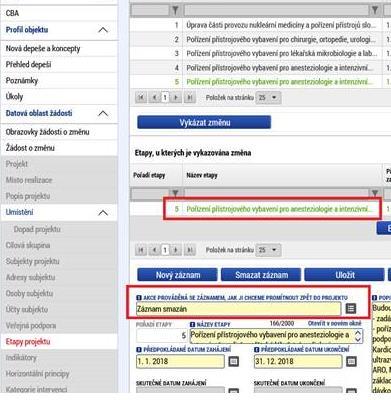Click the filter icon above the order-number column in the top table
This screenshot has height=400, width=391.
[x=175, y=11]
